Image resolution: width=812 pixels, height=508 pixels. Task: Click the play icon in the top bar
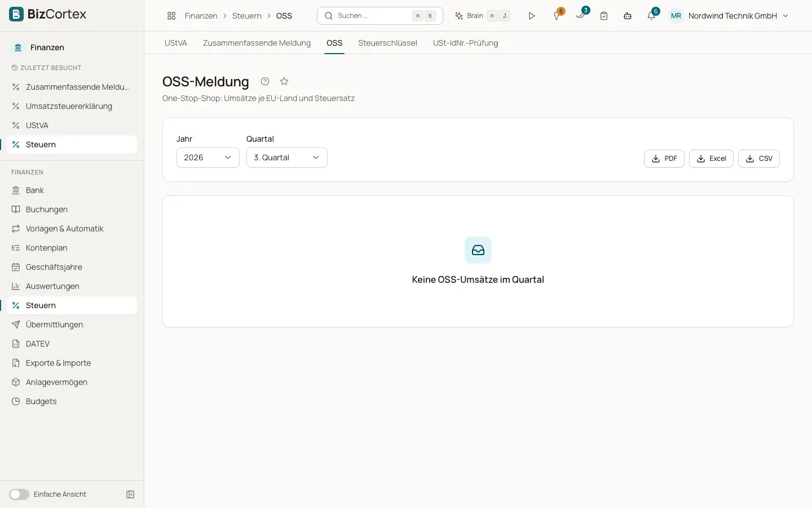532,16
